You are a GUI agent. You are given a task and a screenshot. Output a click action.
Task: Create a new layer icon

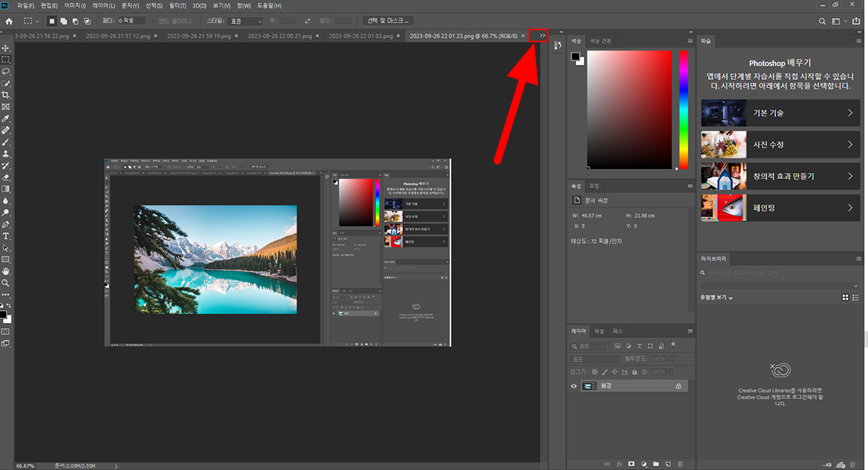(668, 464)
